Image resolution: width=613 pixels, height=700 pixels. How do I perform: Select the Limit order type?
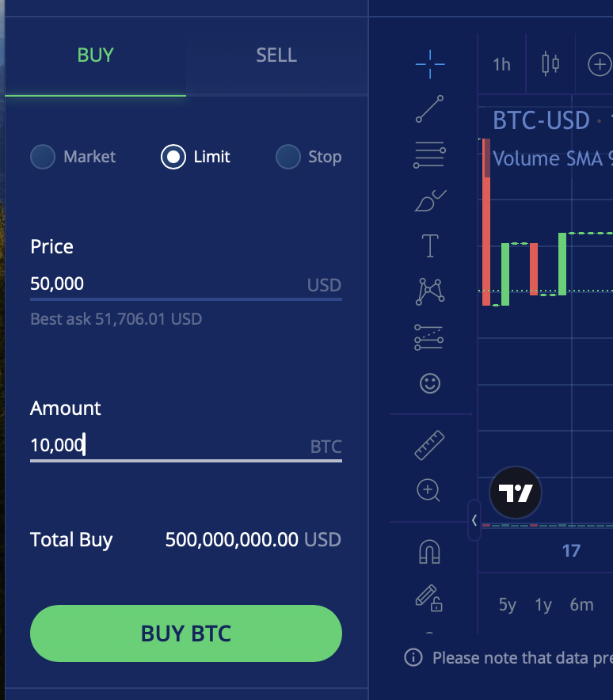pos(173,157)
